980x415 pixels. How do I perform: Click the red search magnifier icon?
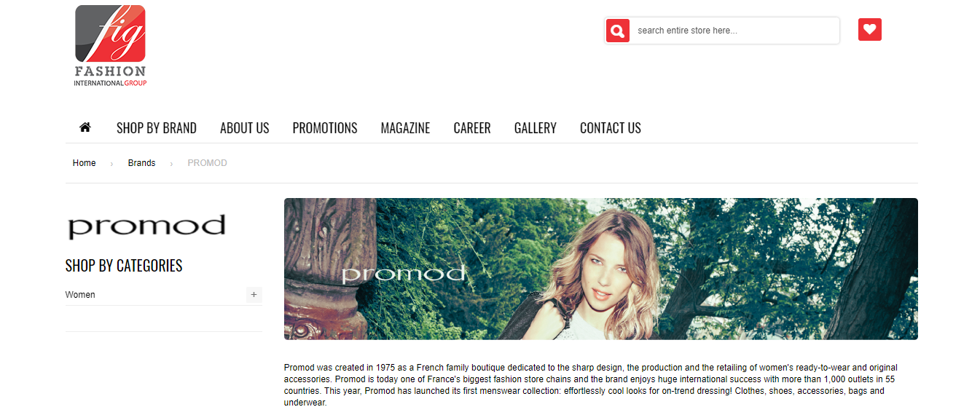(x=618, y=31)
